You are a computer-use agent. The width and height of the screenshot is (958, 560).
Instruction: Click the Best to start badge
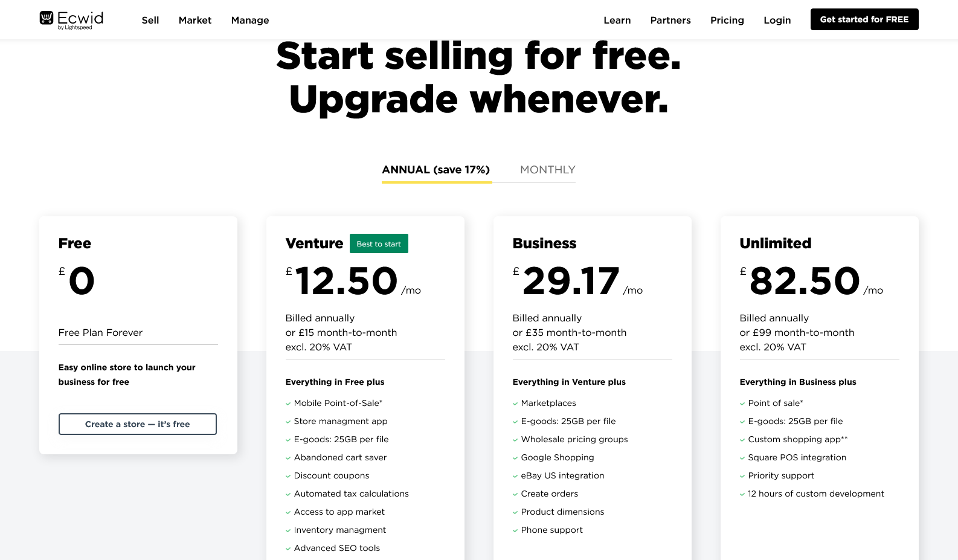[379, 243]
